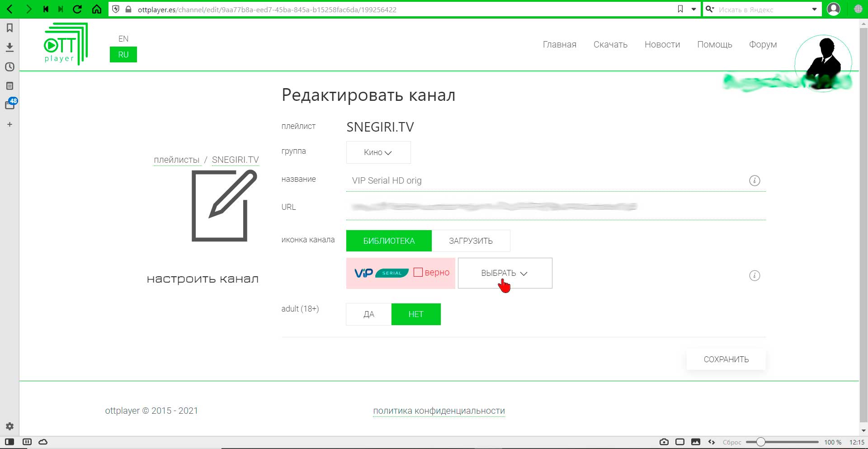Open the History clock sidebar icon
The width and height of the screenshot is (868, 449).
pyautogui.click(x=9, y=66)
